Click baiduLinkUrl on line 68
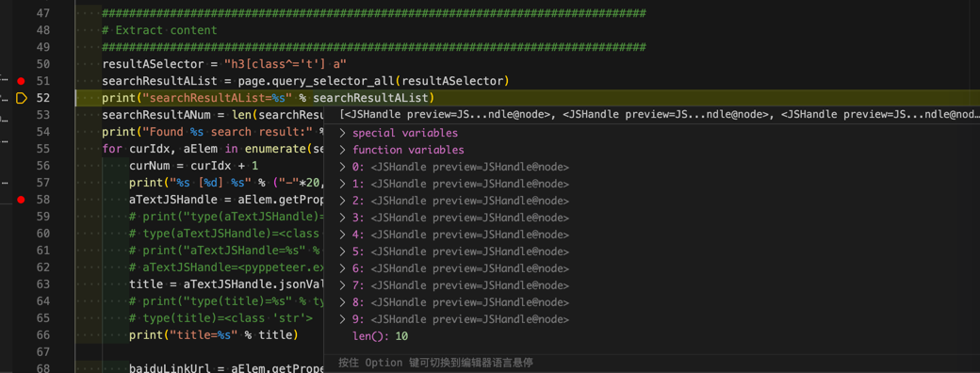 [x=170, y=369]
